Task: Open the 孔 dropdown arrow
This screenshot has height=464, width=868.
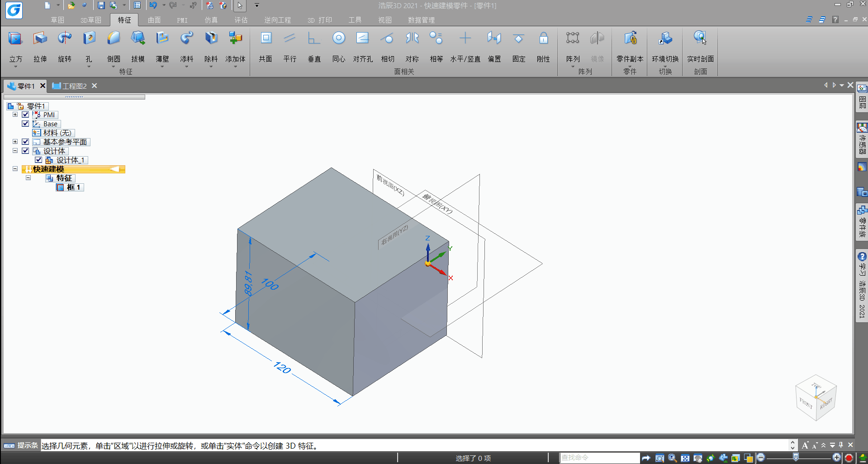Action: click(x=89, y=67)
